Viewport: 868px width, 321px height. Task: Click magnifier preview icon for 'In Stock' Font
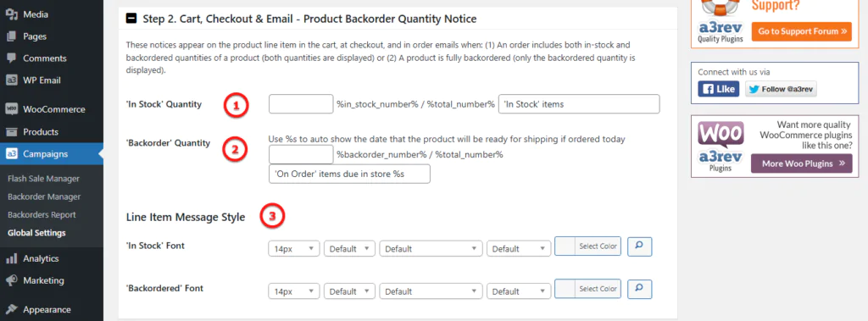(639, 246)
